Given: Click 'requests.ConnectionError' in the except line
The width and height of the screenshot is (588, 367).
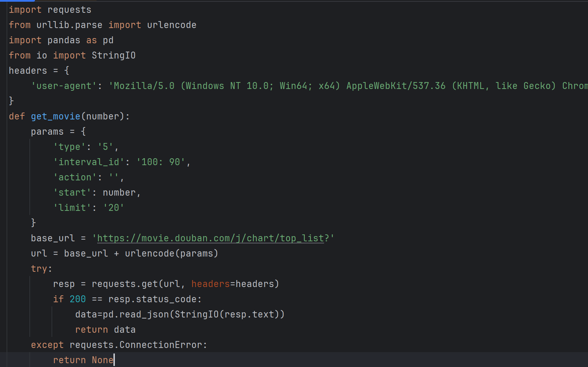Looking at the screenshot, I should pos(136,345).
